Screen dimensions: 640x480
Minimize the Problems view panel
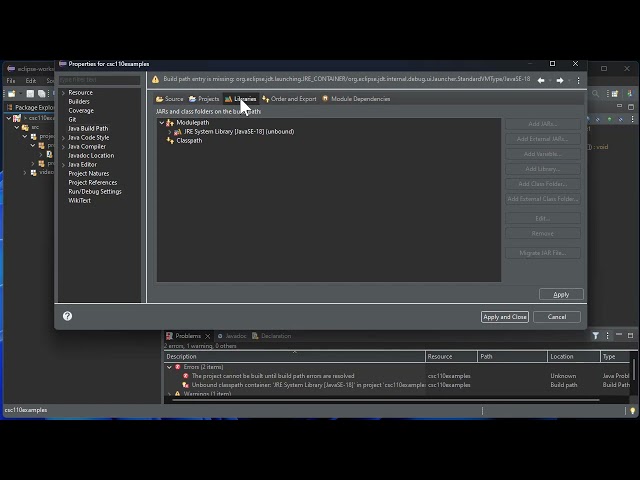pos(619,335)
